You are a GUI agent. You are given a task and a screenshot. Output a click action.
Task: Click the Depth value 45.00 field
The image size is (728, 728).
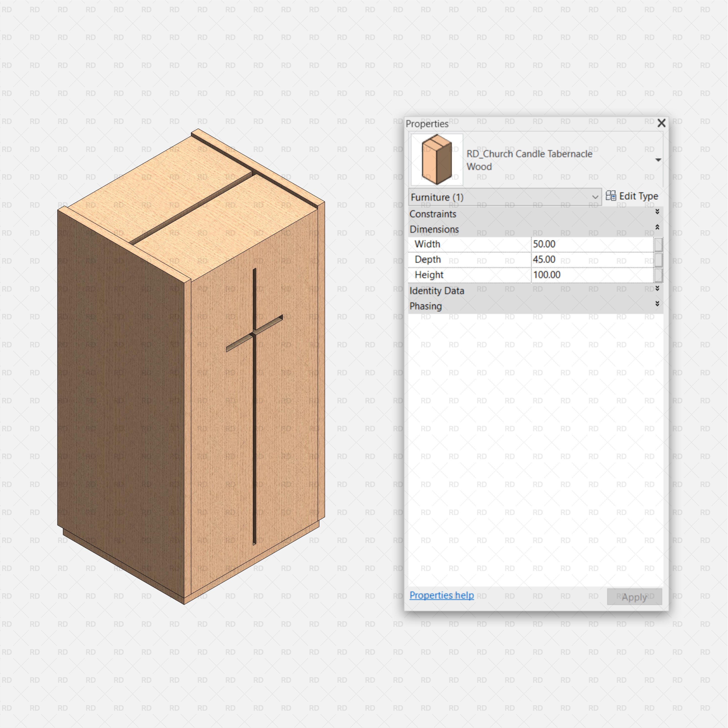(592, 260)
